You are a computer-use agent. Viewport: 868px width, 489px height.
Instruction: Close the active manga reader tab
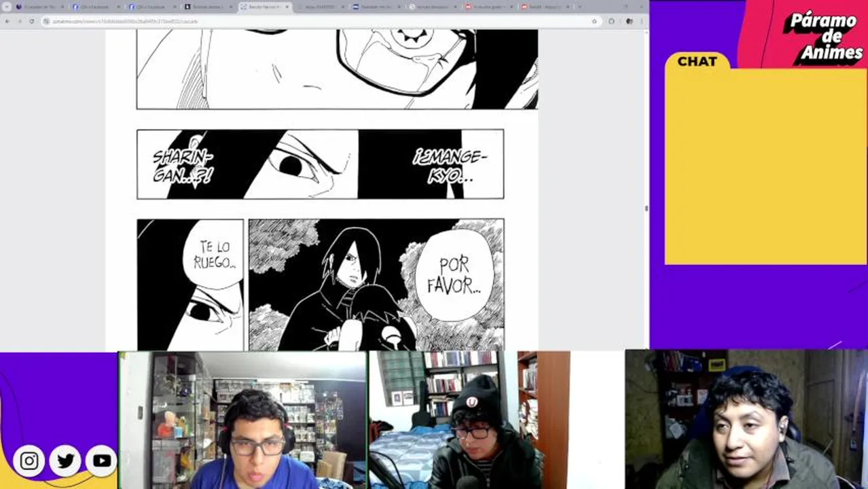(x=287, y=7)
